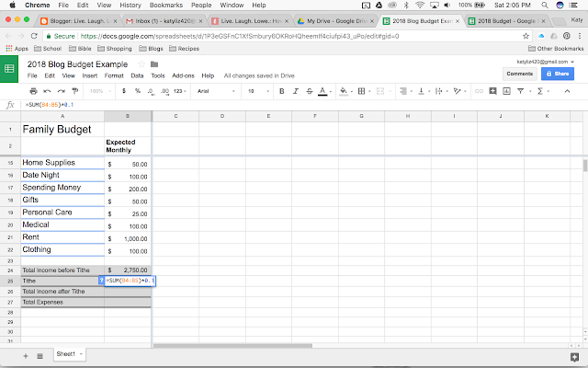Increase decimal places
The height and width of the screenshot is (368, 588).
point(164,91)
